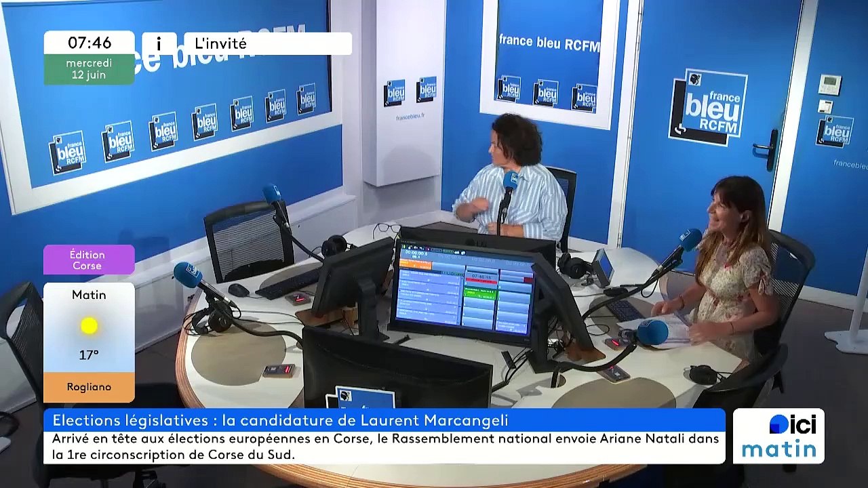Click the news ticker text about Ariane Natali
The image size is (868, 488).
[x=384, y=447]
